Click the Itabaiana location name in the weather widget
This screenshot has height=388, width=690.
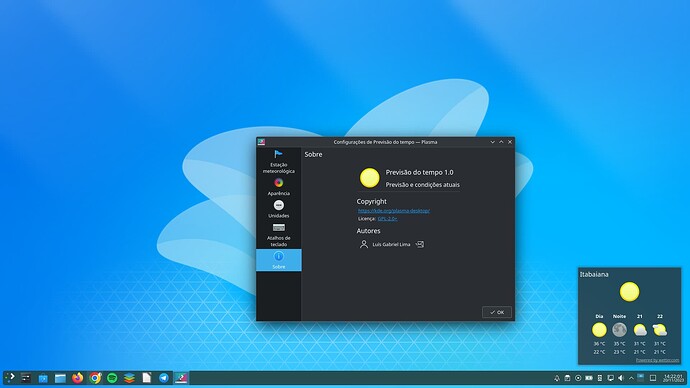point(594,274)
